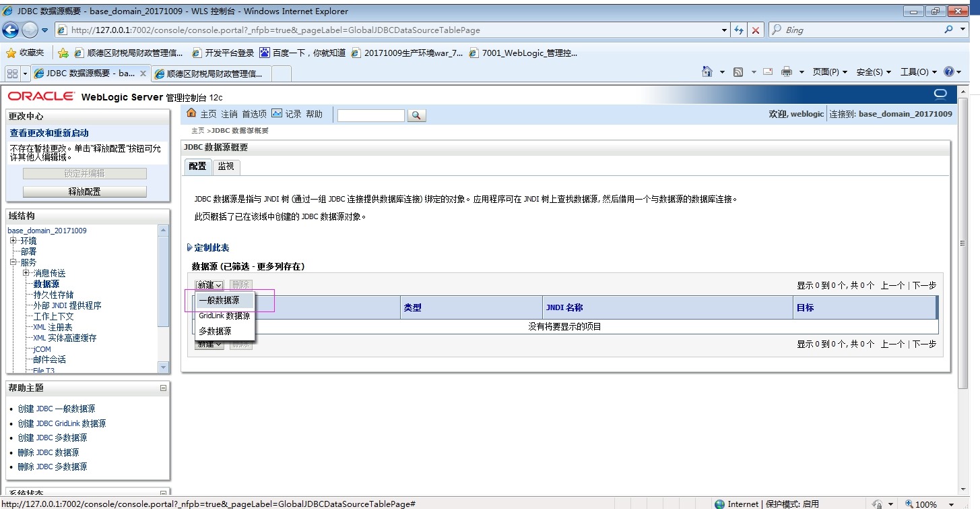
Task: Click the Bing search magnifier button
Action: pyautogui.click(x=948, y=30)
